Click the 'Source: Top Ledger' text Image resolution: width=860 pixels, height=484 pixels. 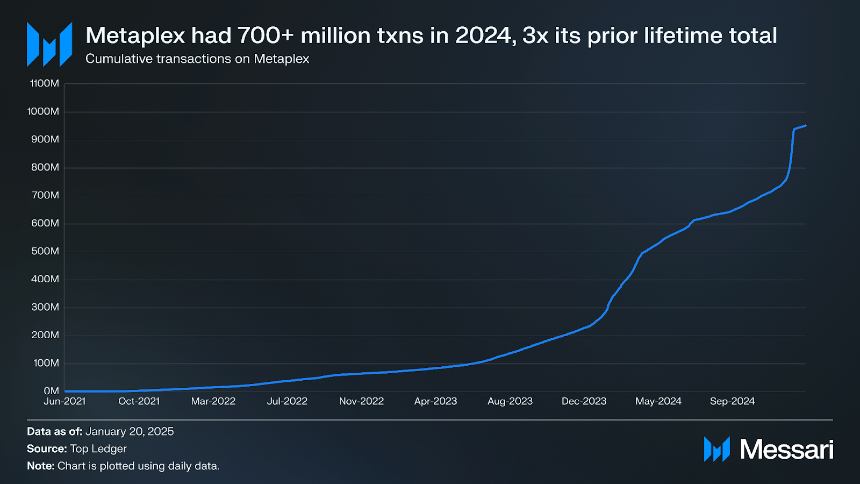(77, 448)
